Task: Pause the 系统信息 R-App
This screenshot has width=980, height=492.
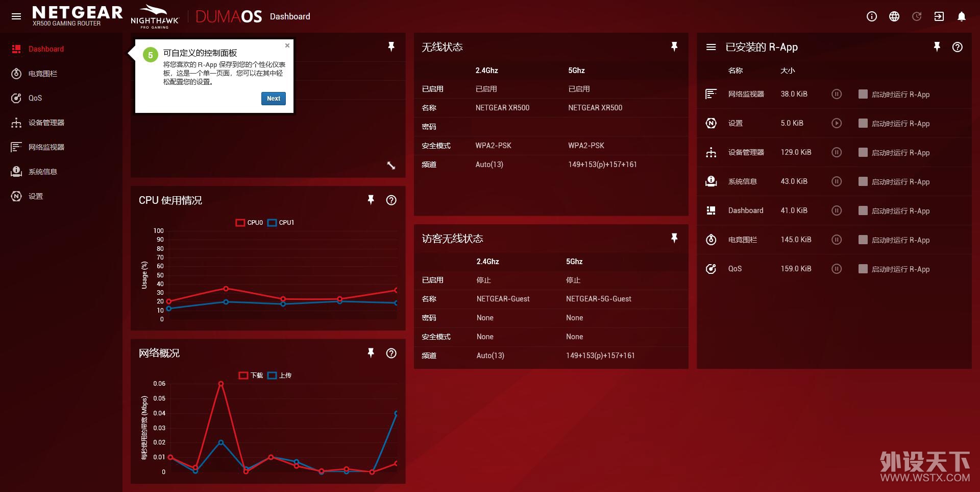Action: (x=837, y=181)
